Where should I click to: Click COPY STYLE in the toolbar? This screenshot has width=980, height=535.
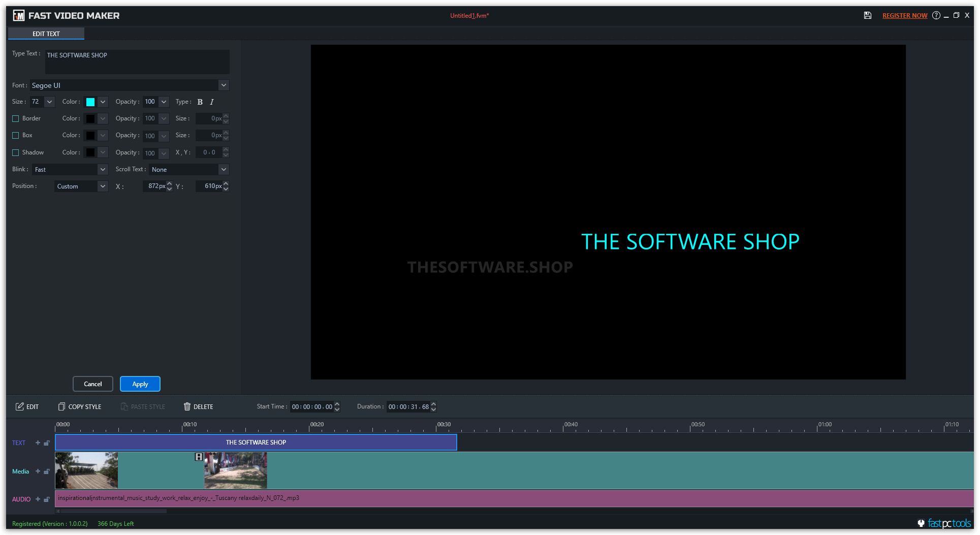(80, 407)
